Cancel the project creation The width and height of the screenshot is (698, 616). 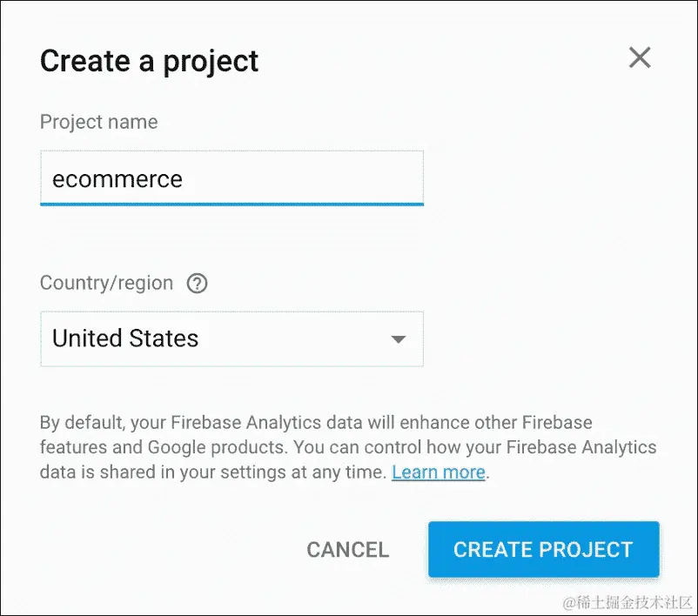click(x=347, y=549)
